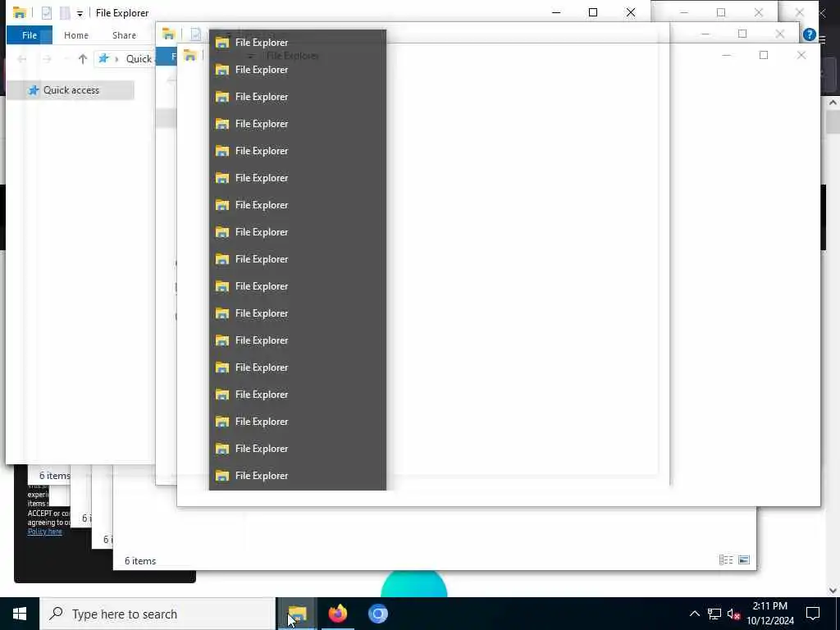Click the "Quick" breadcrumb in the address bar
Image resolution: width=840 pixels, height=630 pixels.
(139, 59)
